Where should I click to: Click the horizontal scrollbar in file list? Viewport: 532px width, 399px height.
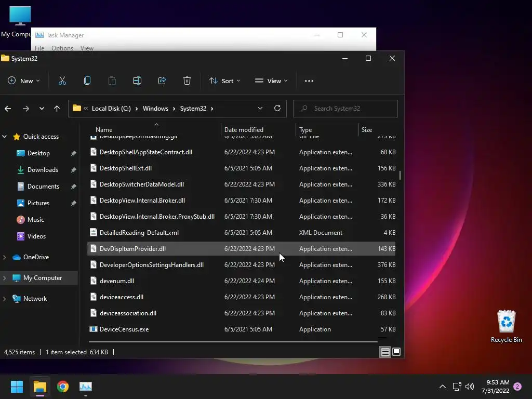(x=233, y=341)
